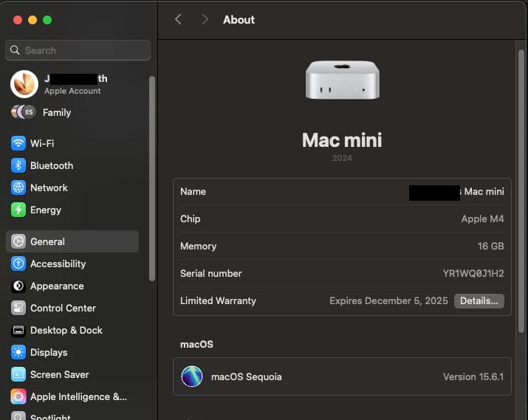Image resolution: width=528 pixels, height=420 pixels.
Task: Click Version 15.6.1 text
Action: [x=473, y=377]
